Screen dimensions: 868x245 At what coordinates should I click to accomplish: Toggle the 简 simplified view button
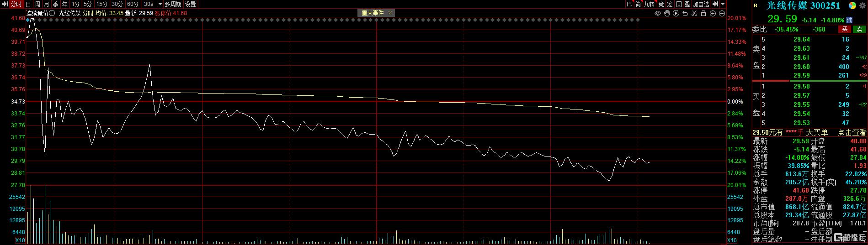click(x=638, y=4)
